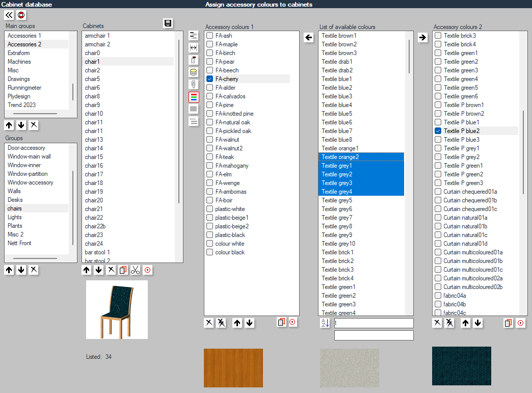Move colour right to Accessory colours 2
This screenshot has width=532, height=393.
click(x=422, y=37)
